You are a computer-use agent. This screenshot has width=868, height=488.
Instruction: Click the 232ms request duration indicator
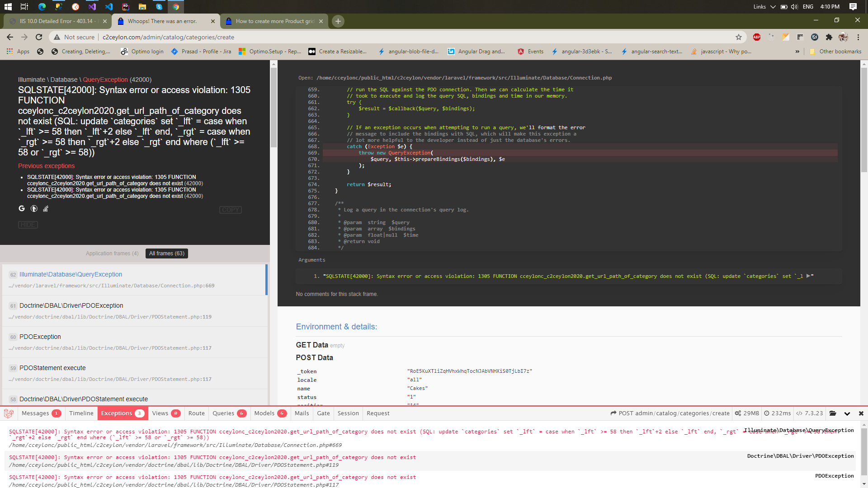(778, 413)
